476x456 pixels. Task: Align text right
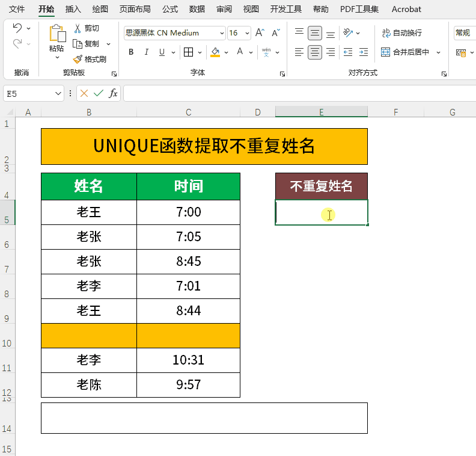pyautogui.click(x=331, y=52)
